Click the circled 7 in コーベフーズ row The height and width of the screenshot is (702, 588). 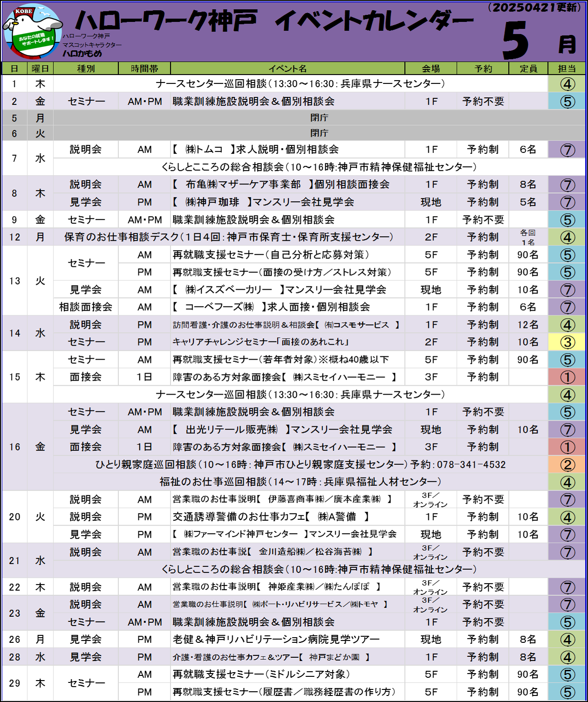pos(567,307)
